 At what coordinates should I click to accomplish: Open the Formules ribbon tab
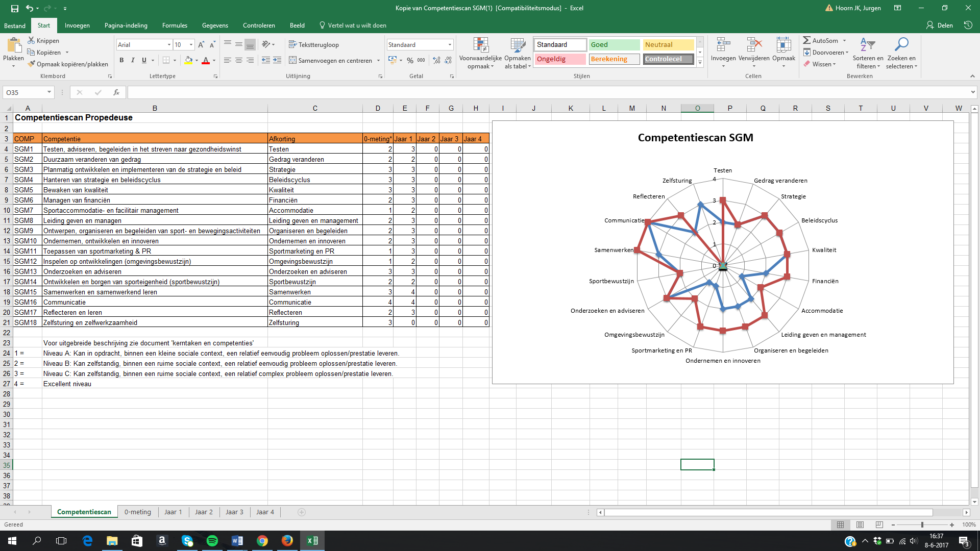pyautogui.click(x=175, y=26)
